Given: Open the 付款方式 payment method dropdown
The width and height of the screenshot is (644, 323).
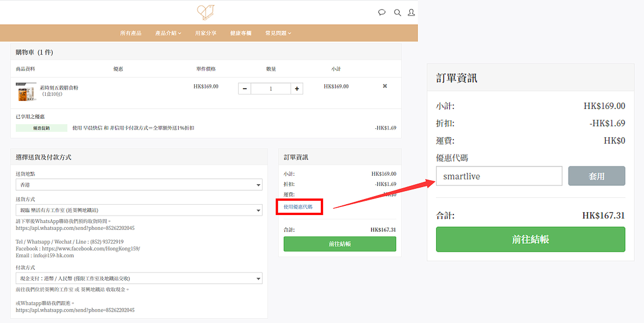Looking at the screenshot, I should point(139,278).
